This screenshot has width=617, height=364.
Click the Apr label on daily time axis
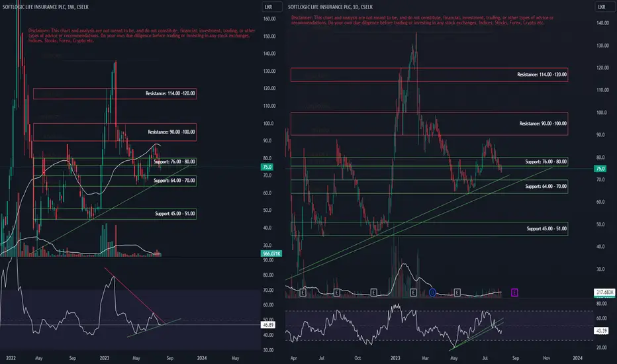(x=293, y=358)
